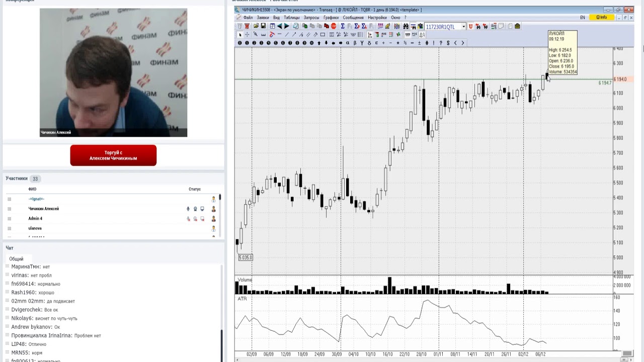Insert the up arrow marker
This screenshot has height=362, width=644.
[x=319, y=43]
